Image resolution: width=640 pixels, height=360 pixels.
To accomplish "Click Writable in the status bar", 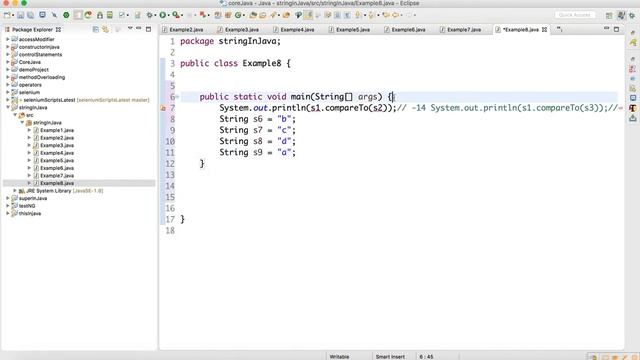I will coord(339,357).
